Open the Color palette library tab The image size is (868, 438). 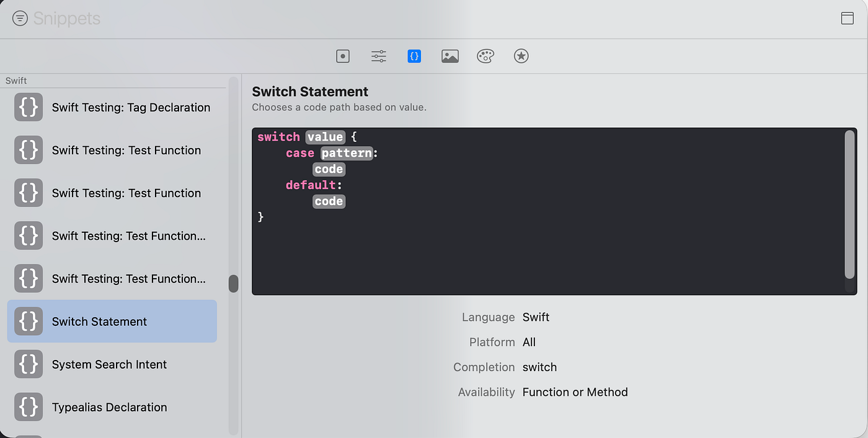tap(485, 56)
